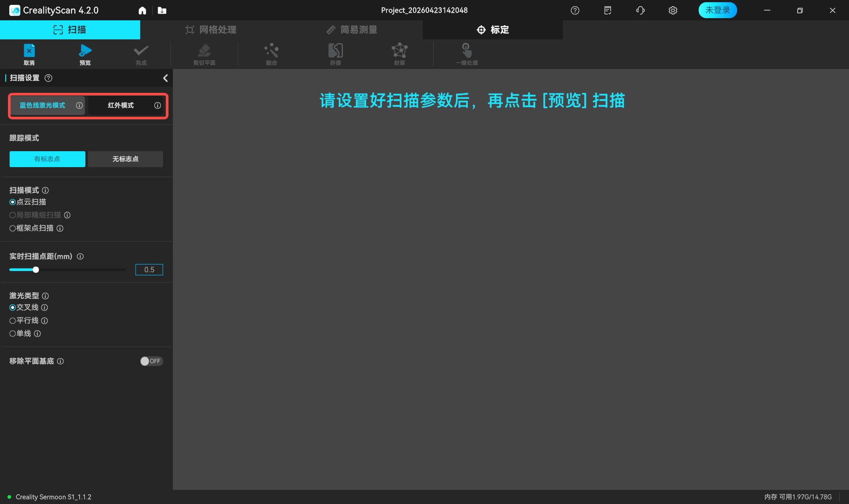Screen dimensions: 849x504
Task: Select 单线 laser type radio
Action: coord(12,334)
